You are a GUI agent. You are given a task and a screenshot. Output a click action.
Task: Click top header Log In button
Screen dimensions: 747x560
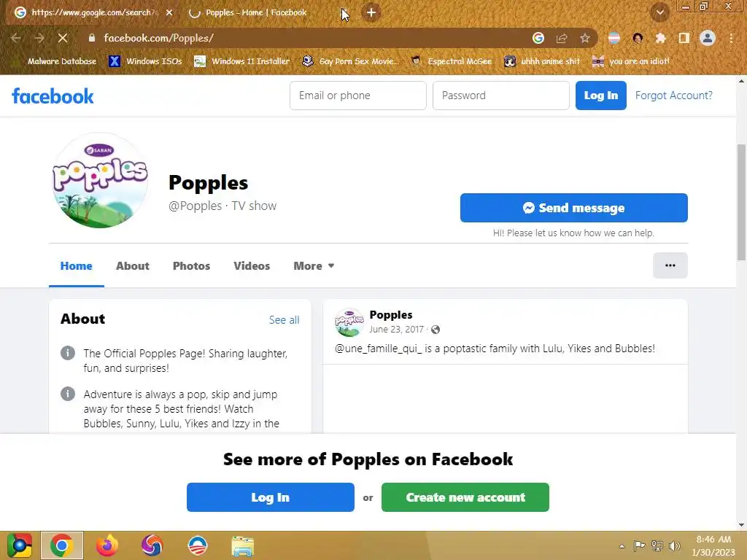(x=601, y=96)
